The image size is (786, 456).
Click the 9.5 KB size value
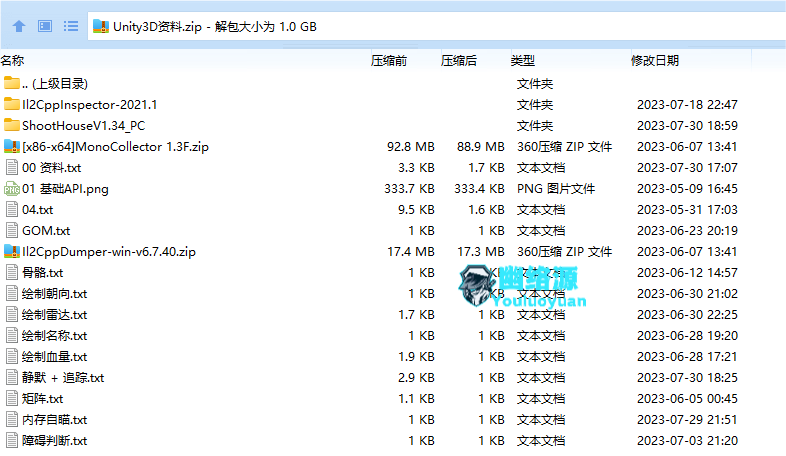click(x=416, y=210)
